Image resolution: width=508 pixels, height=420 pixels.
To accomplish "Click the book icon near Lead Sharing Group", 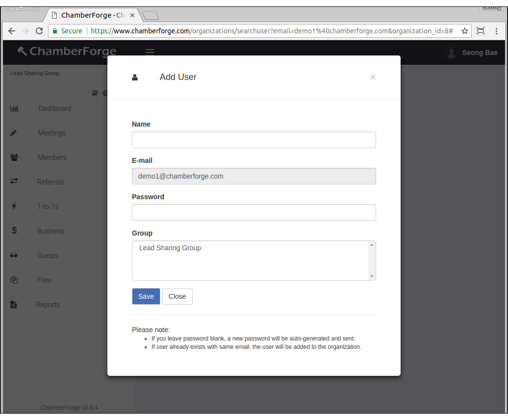I will (95, 93).
